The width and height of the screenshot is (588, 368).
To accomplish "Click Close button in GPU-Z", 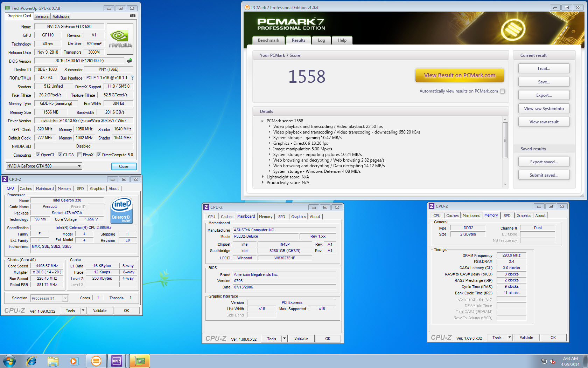I will [124, 166].
